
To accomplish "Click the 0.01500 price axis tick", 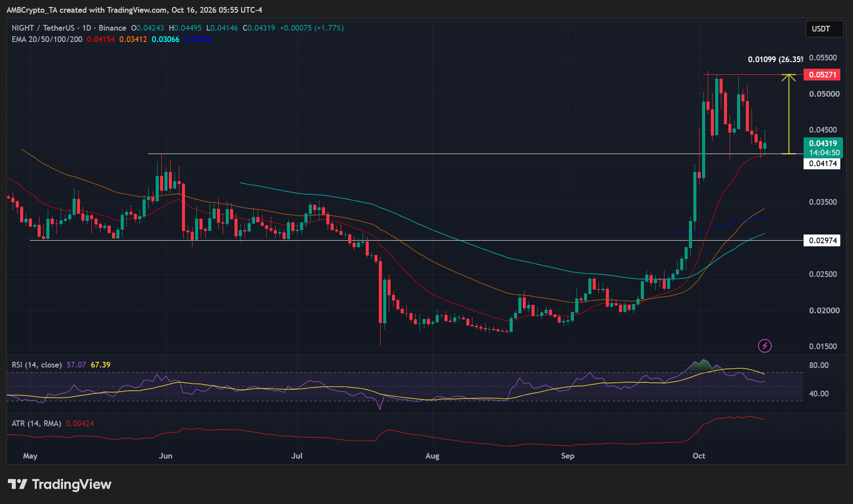I will pos(823,346).
